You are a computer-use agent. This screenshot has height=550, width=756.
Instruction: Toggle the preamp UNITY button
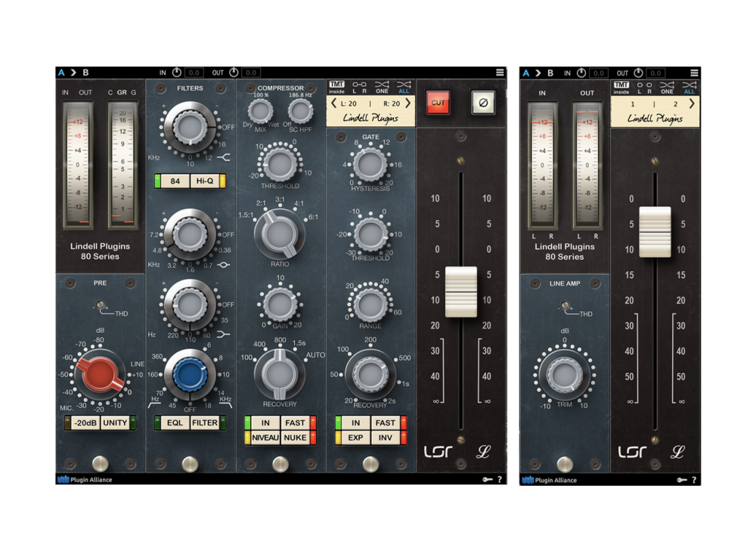click(x=115, y=423)
